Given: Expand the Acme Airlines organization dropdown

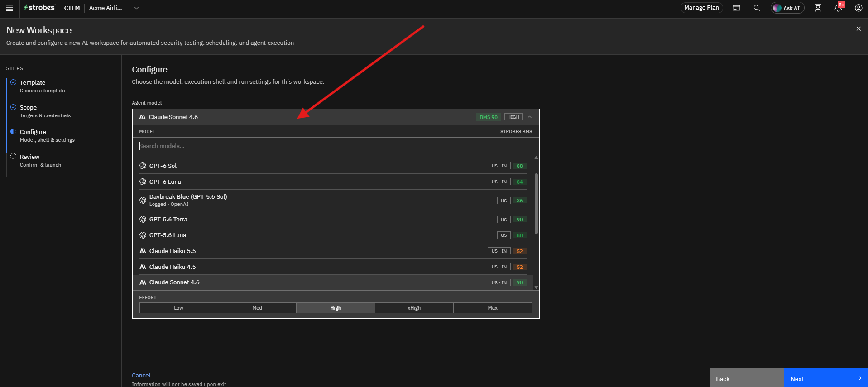Looking at the screenshot, I should tap(114, 8).
